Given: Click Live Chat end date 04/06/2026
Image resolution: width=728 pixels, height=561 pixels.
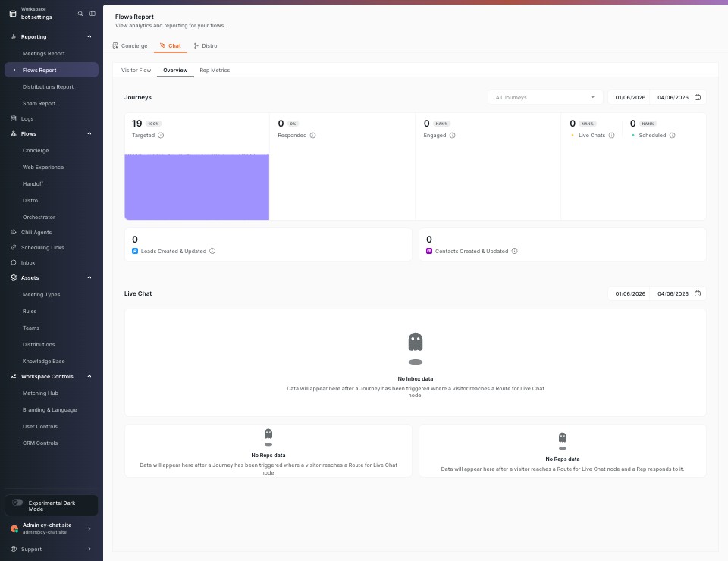Looking at the screenshot, I should [673, 293].
